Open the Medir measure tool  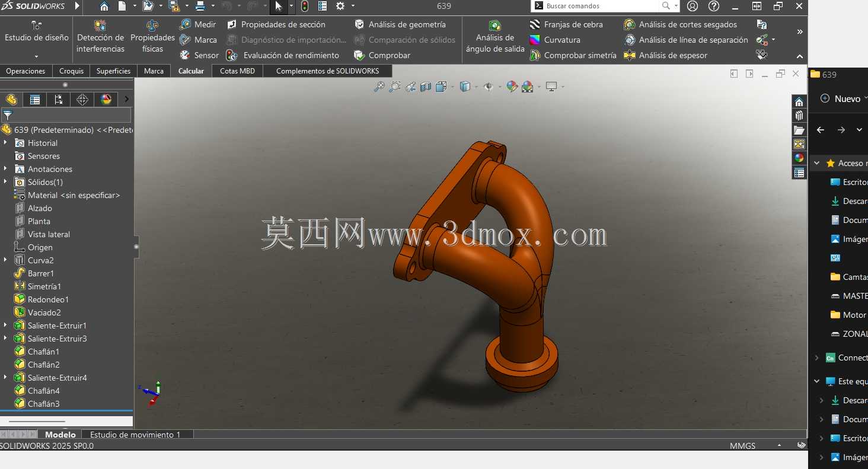coord(198,24)
